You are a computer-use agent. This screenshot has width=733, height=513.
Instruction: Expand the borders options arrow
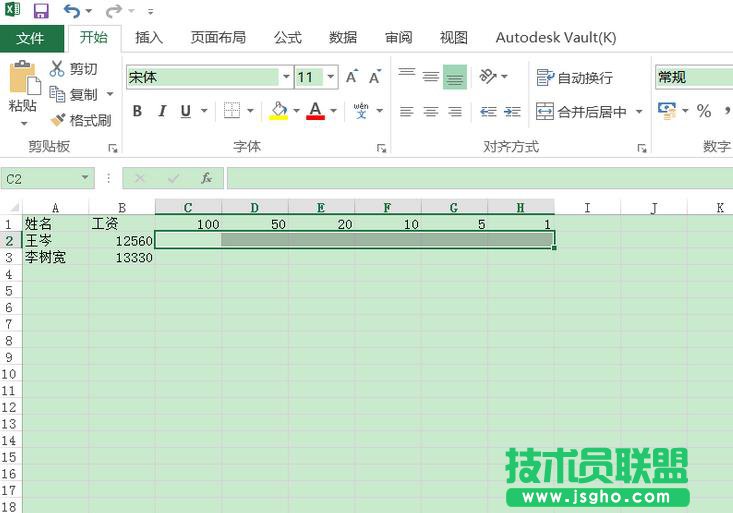[251, 111]
